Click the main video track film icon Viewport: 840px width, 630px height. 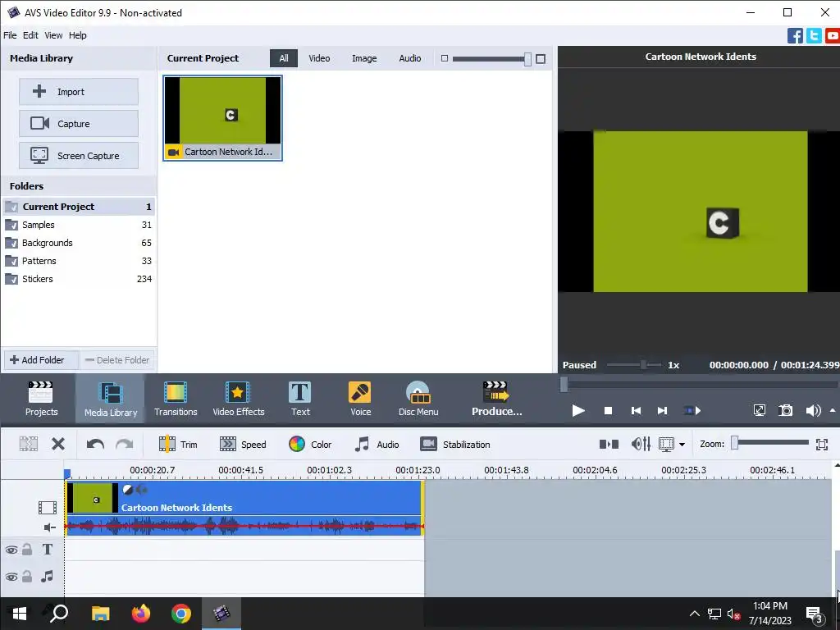coord(48,507)
